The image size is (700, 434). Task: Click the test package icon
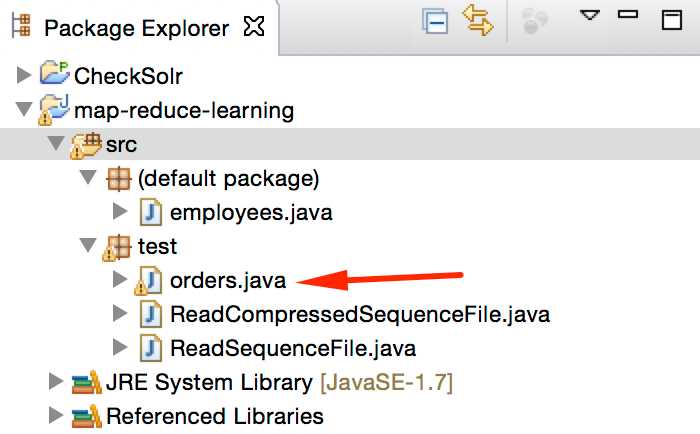[118, 246]
